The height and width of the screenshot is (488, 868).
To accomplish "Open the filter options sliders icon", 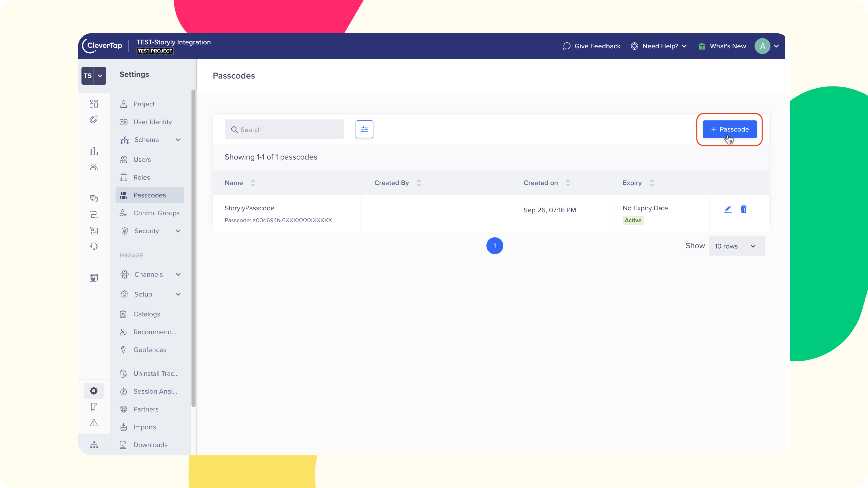I will pos(364,129).
